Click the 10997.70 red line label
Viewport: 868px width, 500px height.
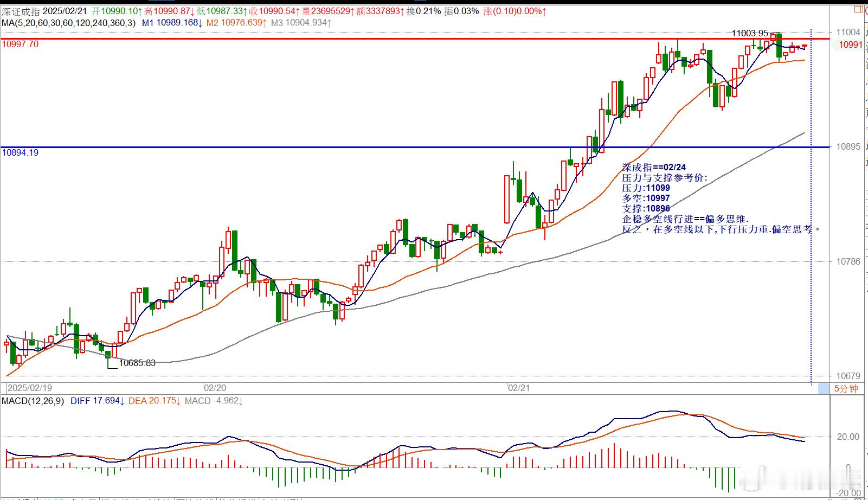(x=21, y=44)
